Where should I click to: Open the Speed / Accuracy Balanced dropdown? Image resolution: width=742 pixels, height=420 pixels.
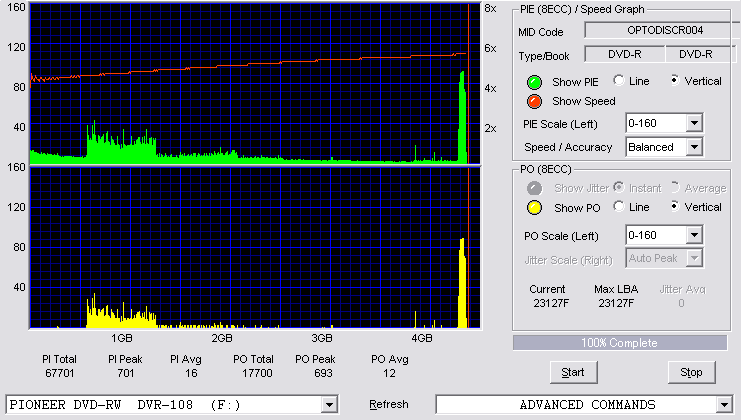click(x=694, y=147)
